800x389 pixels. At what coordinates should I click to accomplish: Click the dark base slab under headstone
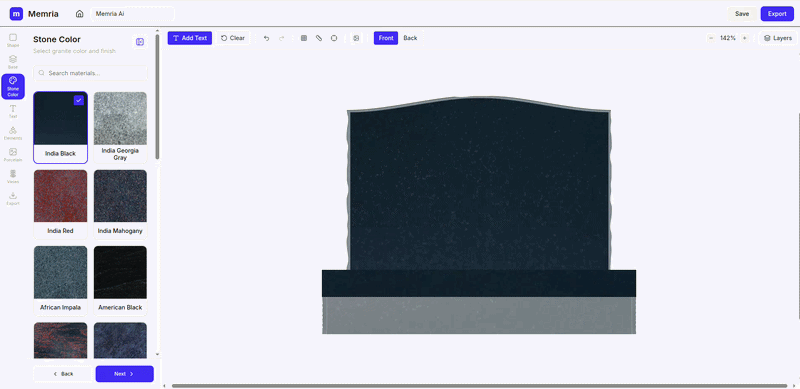479,283
